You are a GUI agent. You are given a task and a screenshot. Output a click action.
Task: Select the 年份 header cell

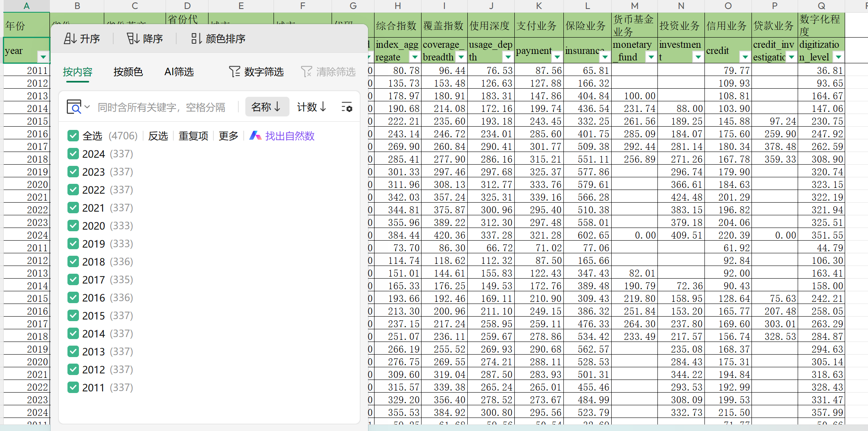pyautogui.click(x=27, y=25)
